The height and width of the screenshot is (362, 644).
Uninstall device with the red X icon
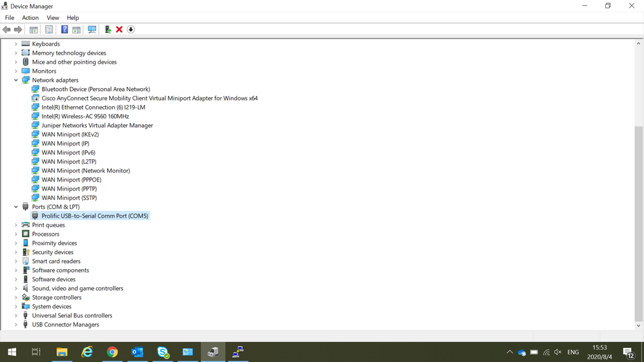pos(119,30)
